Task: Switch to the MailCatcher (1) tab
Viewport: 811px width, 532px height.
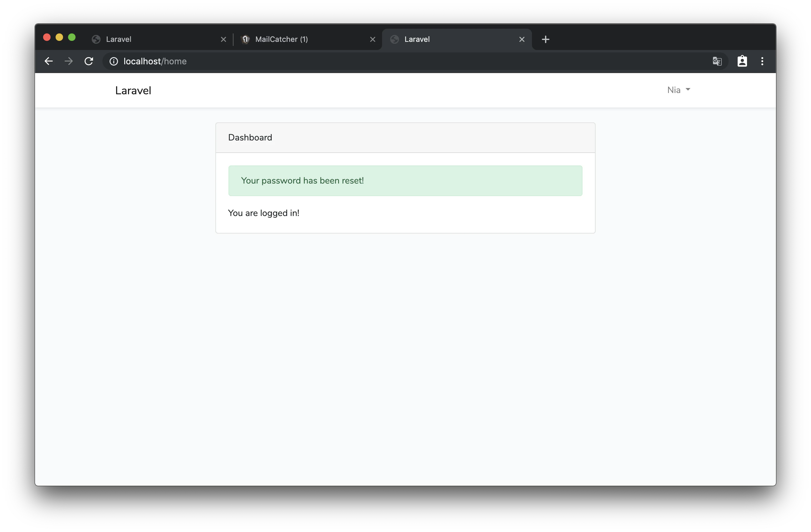Action: coord(307,40)
